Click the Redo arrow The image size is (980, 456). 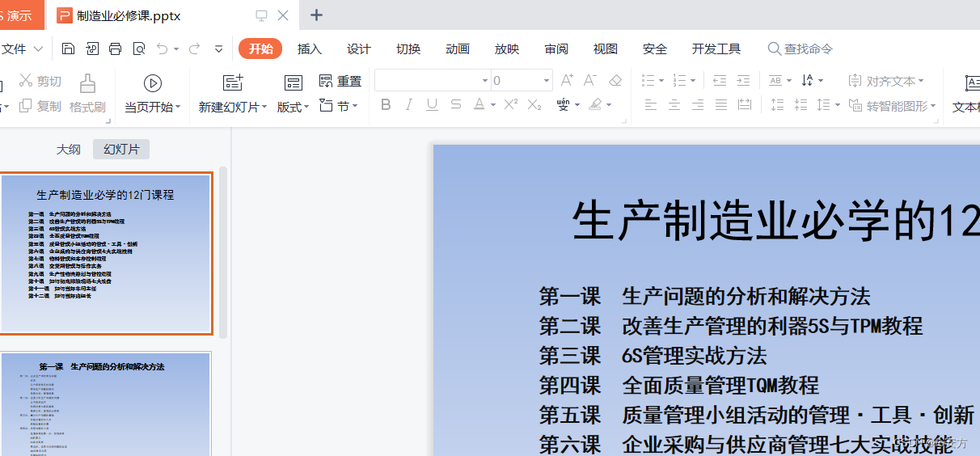(x=194, y=49)
